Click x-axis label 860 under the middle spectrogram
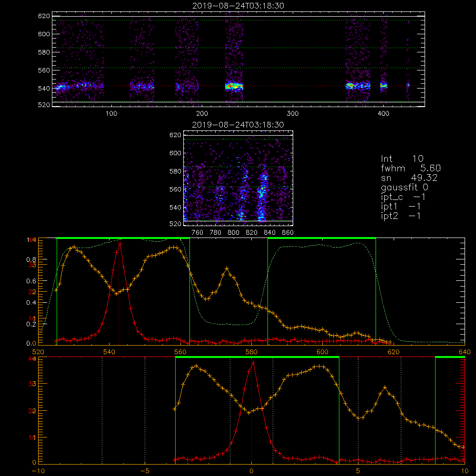The height and width of the screenshot is (476, 476). 288,233
